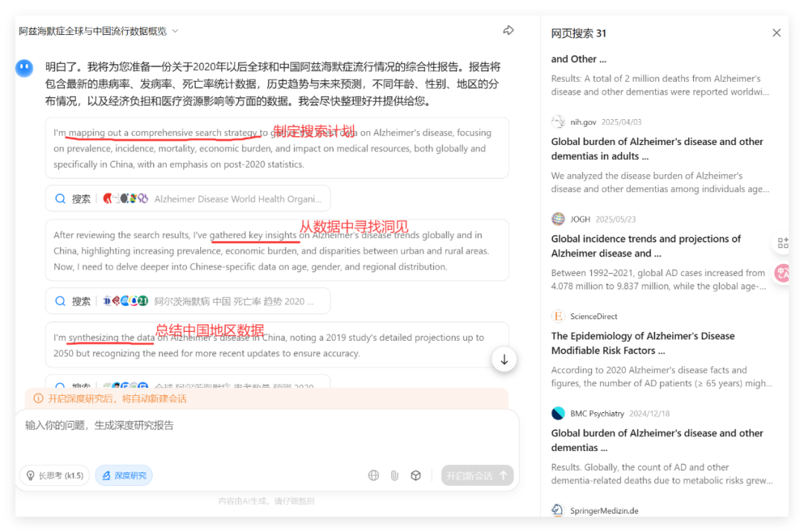Focus the 输入你的问题 input field
804x532 pixels.
pyautogui.click(x=267, y=426)
